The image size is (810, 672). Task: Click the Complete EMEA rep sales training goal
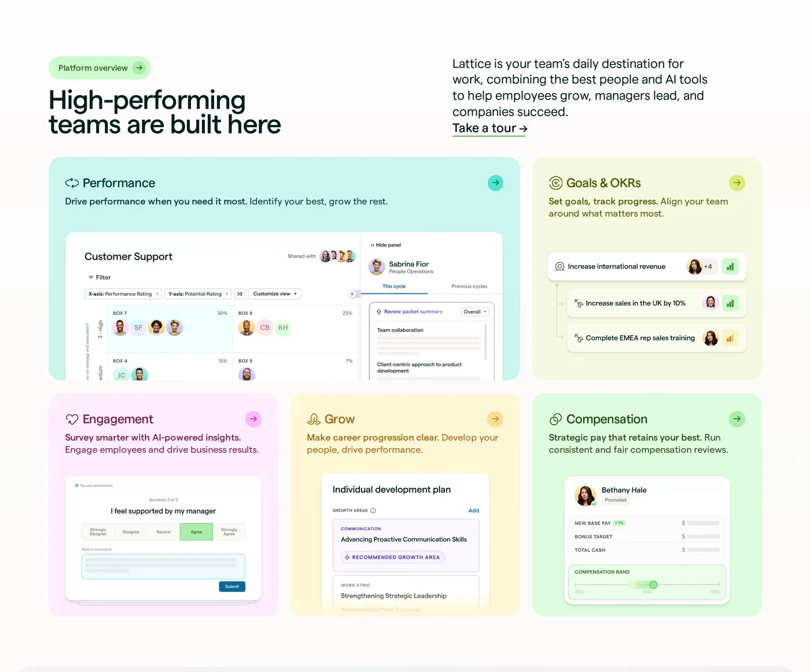[x=657, y=338]
